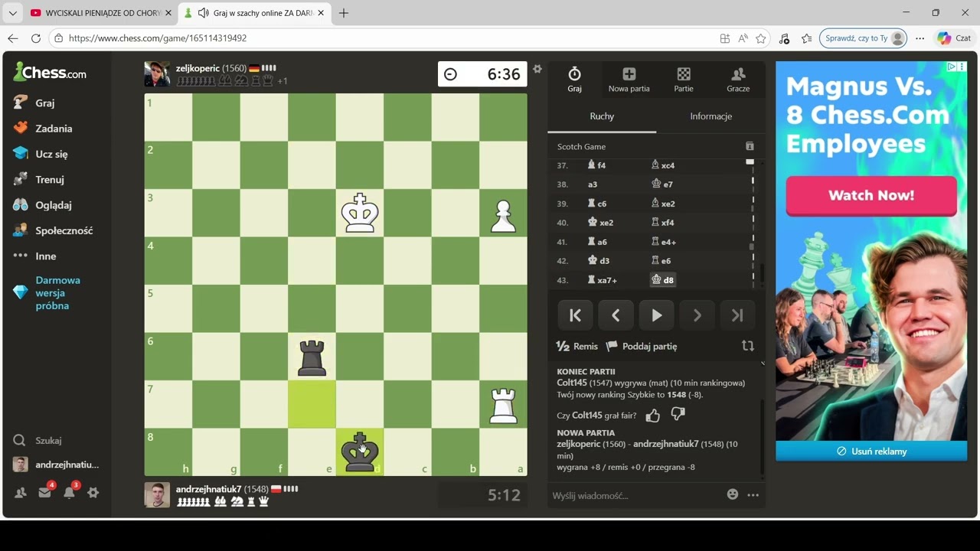Open Gracze tab
This screenshot has width=980, height=551.
coord(738,79)
